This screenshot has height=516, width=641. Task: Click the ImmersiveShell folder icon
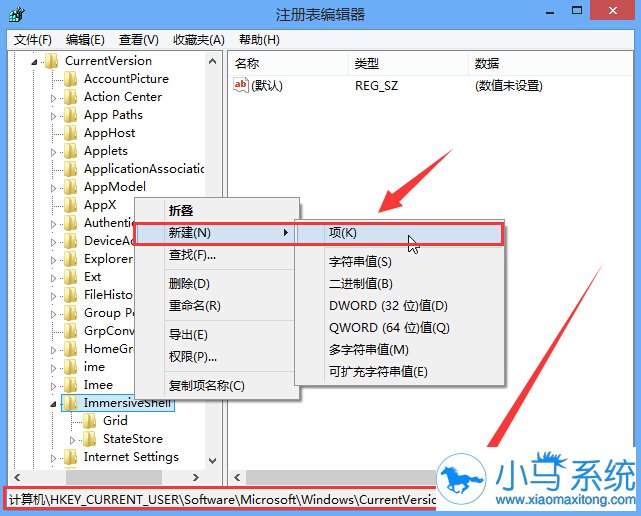70,403
